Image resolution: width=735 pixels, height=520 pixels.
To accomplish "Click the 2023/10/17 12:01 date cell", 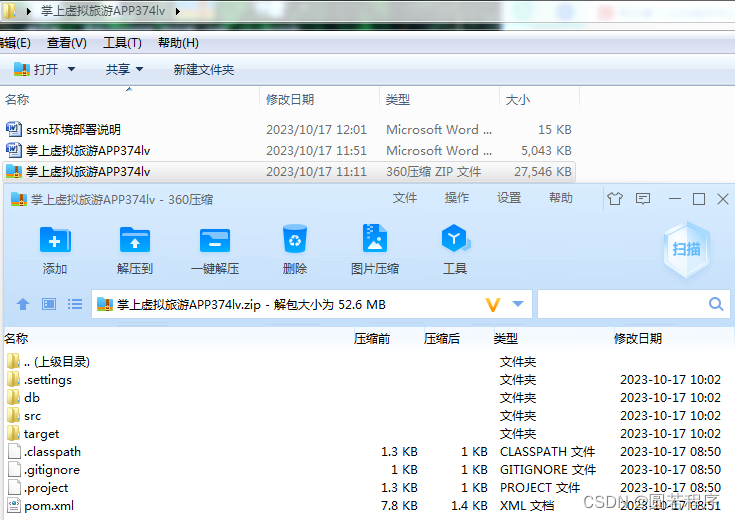I will tap(316, 129).
